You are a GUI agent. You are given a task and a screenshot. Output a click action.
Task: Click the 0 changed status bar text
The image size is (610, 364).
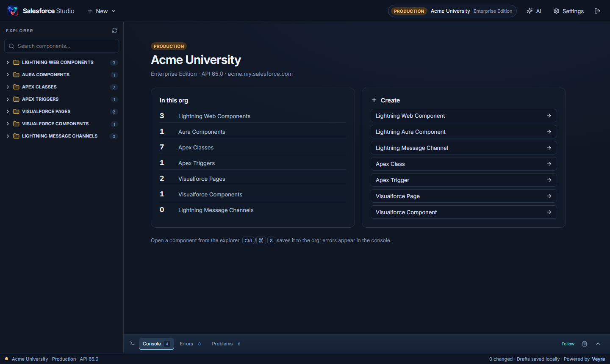coord(501,359)
